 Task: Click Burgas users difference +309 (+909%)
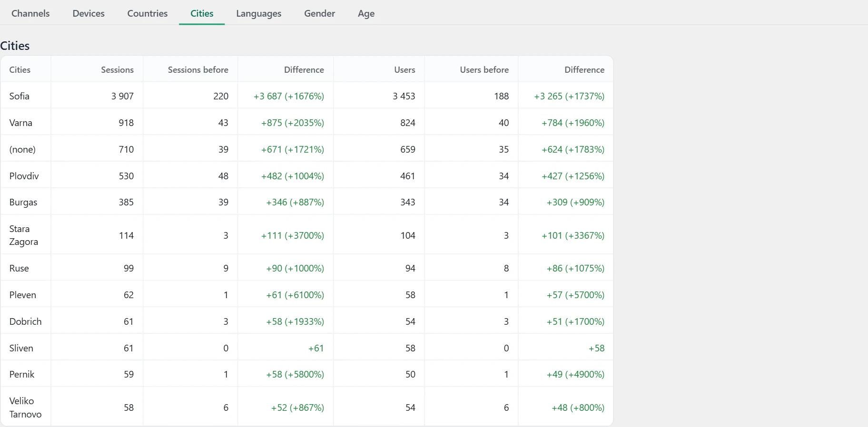576,202
